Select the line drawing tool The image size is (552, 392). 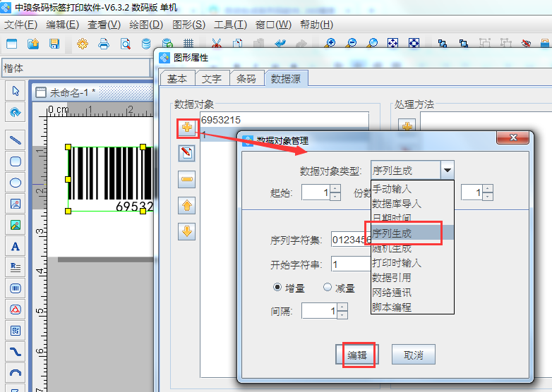(15, 139)
